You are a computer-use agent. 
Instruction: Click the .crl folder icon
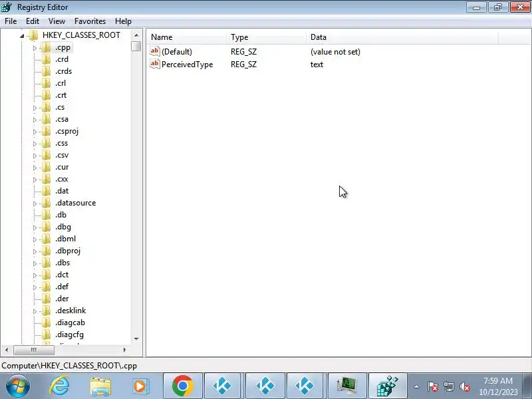[x=46, y=83]
